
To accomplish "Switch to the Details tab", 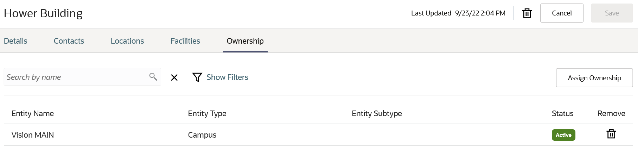I will (15, 41).
